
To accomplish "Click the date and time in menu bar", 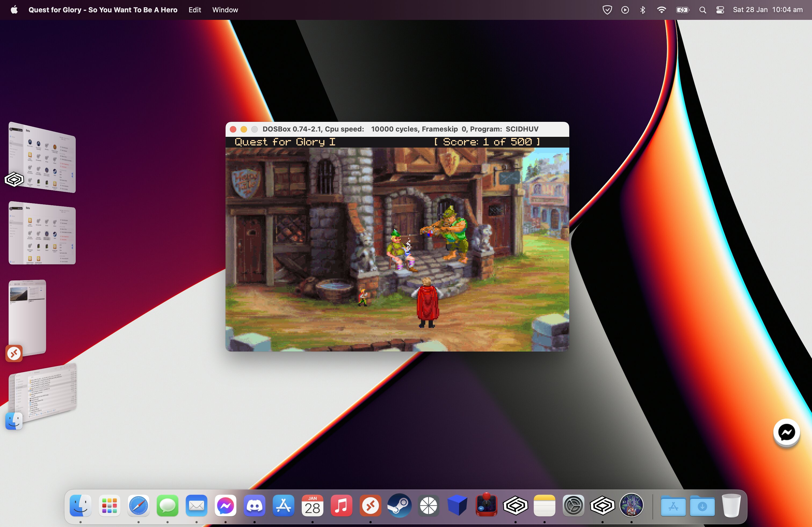I will coord(768,10).
